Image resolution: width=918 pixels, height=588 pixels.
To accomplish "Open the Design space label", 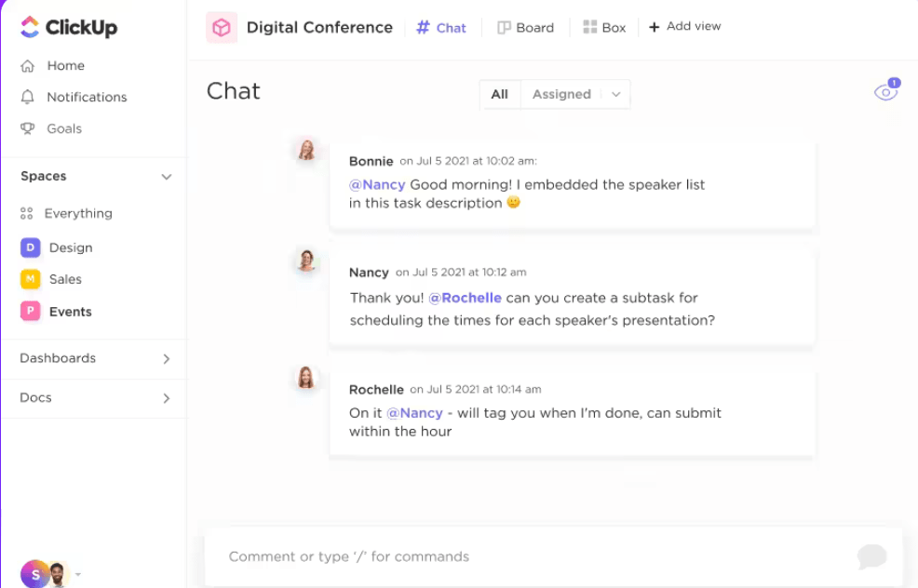I will (x=71, y=247).
